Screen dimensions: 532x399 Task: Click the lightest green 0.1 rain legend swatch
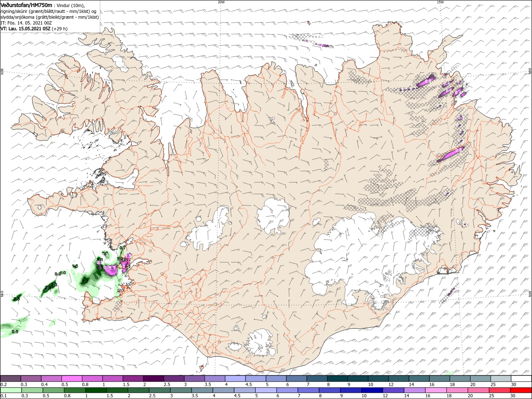(x=11, y=390)
